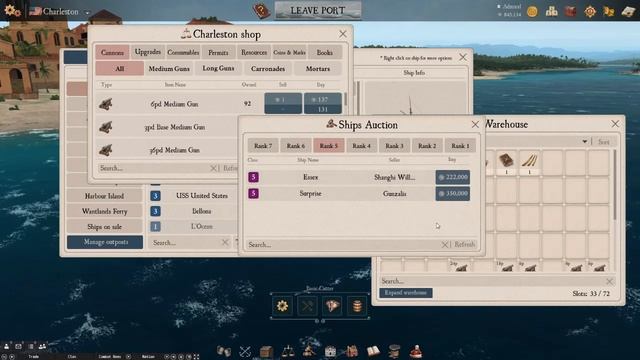The width and height of the screenshot is (640, 360).
Task: Open the red-coated officer icon in bottom toolbar
Action: 416,351
